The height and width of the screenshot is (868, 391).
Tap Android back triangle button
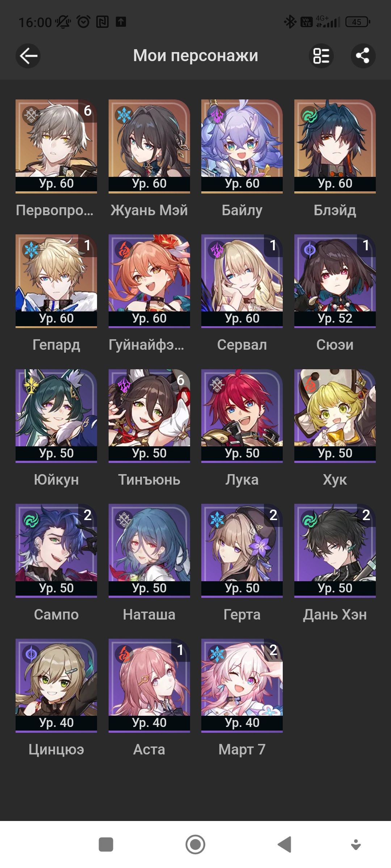pyautogui.click(x=285, y=845)
